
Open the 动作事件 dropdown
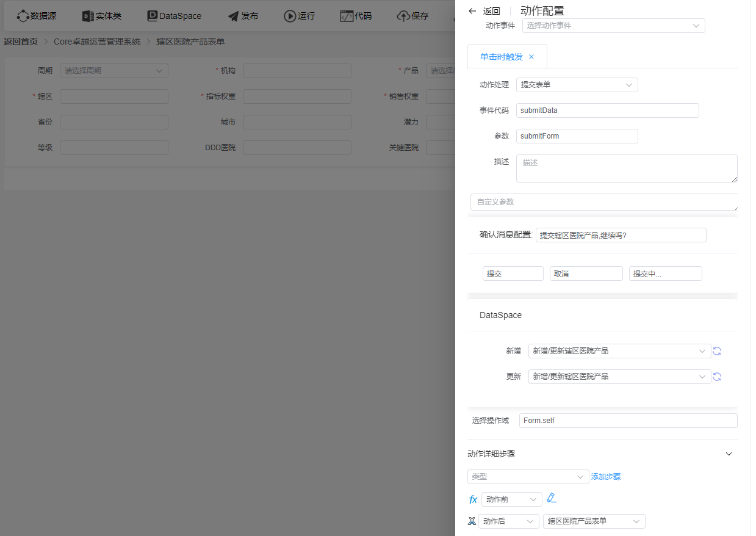click(613, 26)
